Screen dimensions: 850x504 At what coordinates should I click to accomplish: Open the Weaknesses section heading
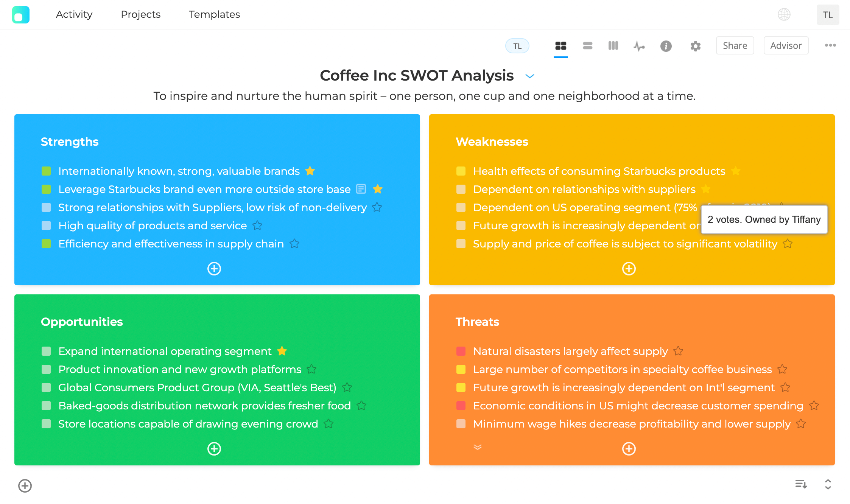pos(492,142)
